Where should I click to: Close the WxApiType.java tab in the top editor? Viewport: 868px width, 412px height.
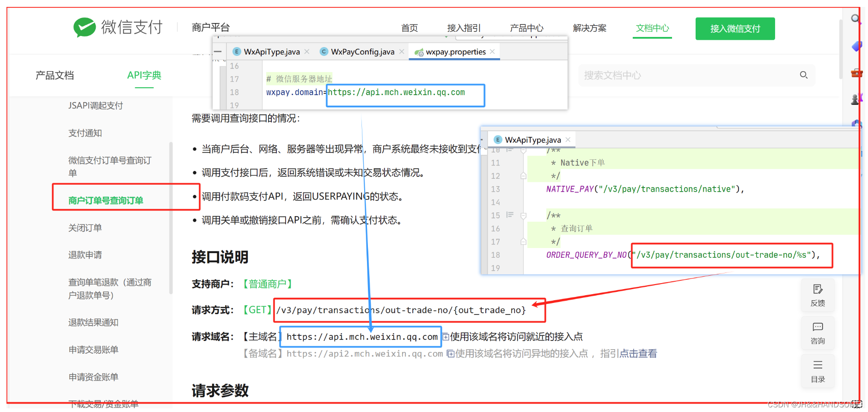[x=307, y=51]
